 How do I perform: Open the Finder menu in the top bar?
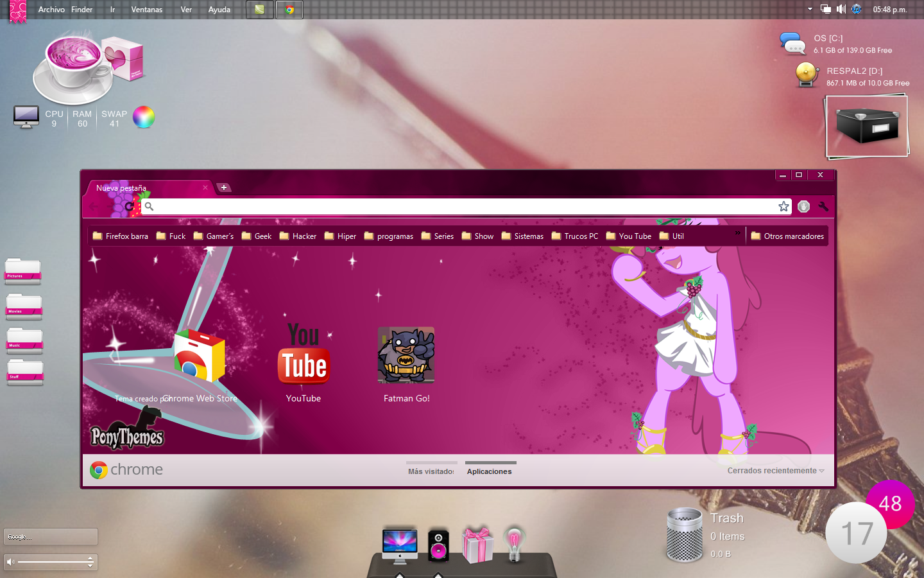[x=82, y=10]
